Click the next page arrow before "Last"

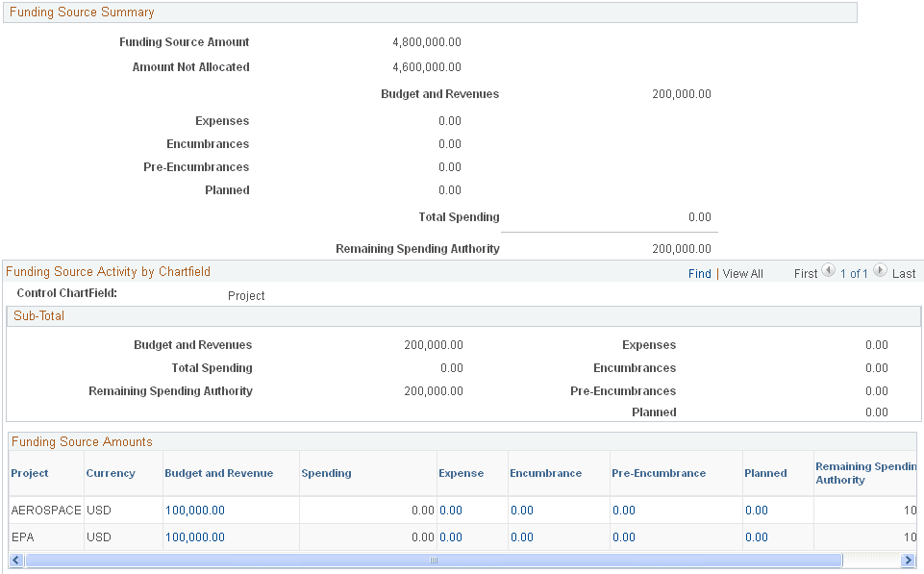coord(880,273)
